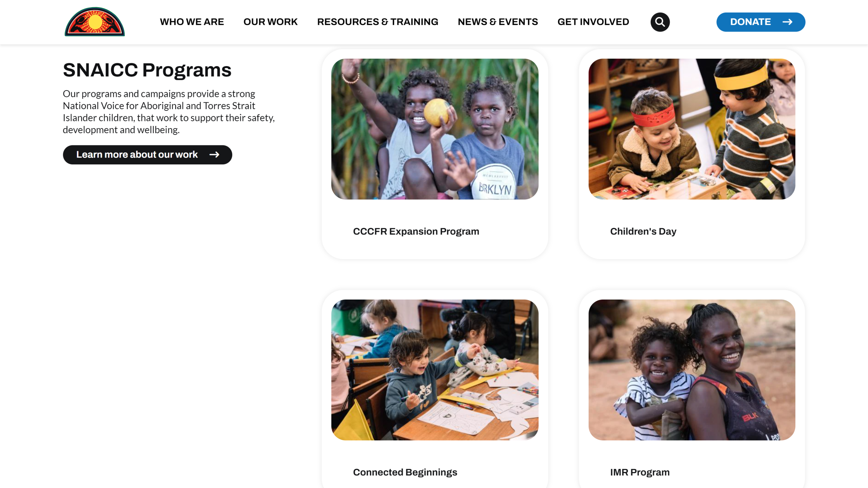This screenshot has height=488, width=868.
Task: Select the Children's Day headband kids photo
Action: (692, 129)
